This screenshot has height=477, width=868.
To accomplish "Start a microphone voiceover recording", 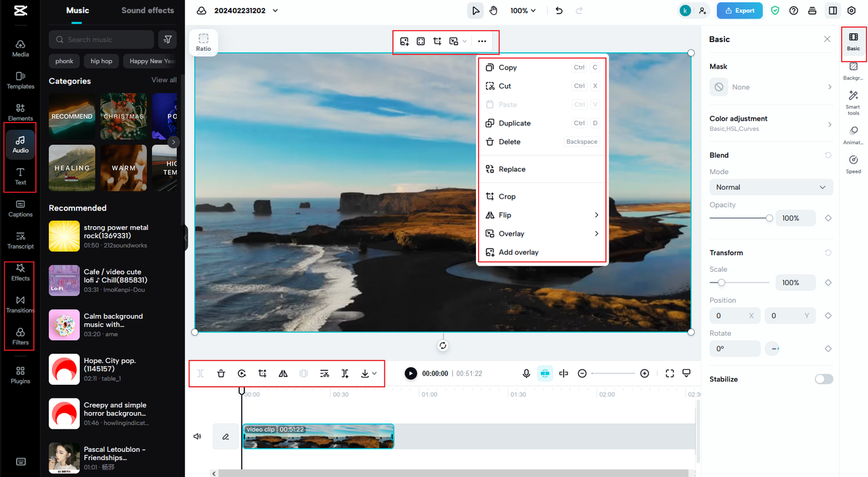I will tap(526, 373).
